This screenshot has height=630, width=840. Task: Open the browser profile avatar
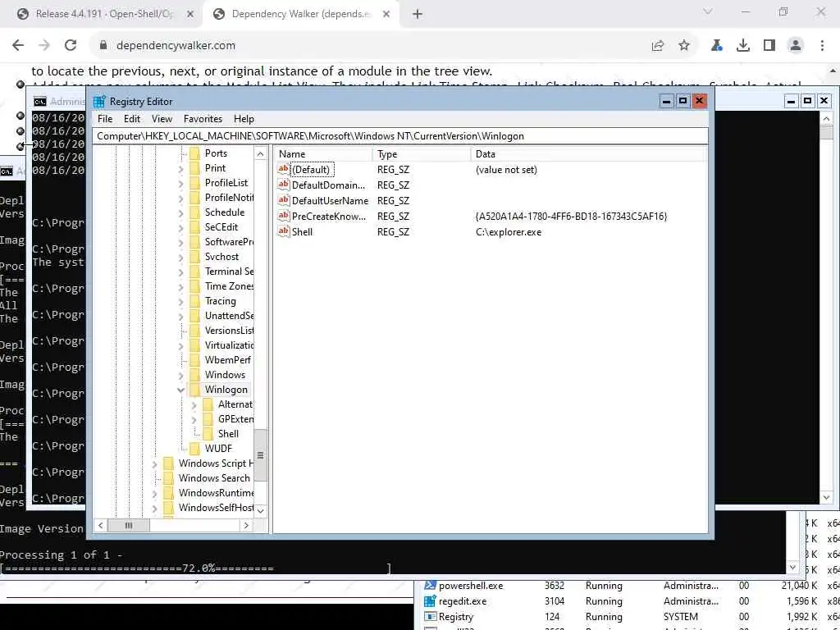click(796, 46)
